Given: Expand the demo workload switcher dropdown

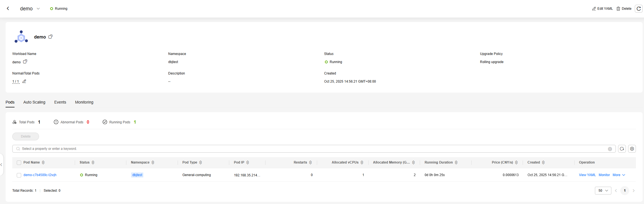Looking at the screenshot, I should pos(38,9).
